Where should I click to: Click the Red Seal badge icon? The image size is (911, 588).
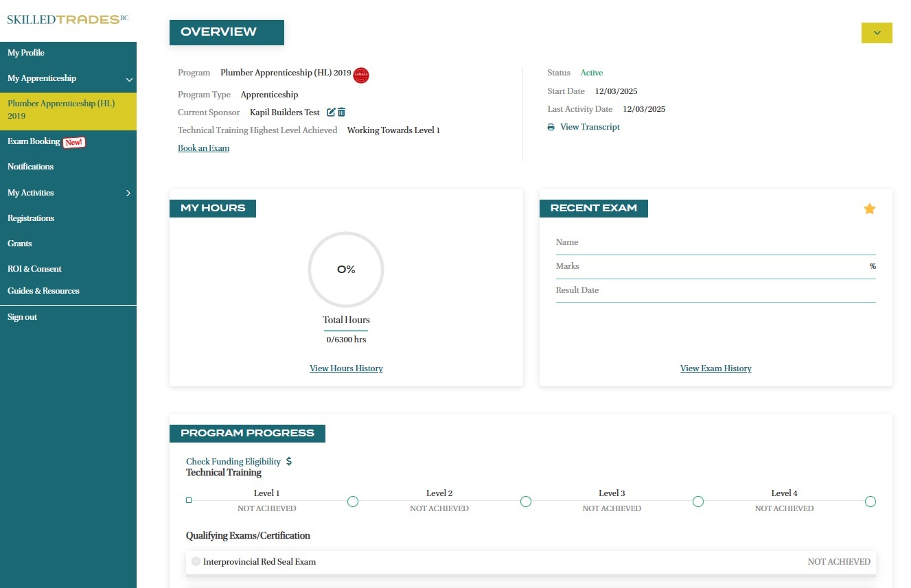361,75
